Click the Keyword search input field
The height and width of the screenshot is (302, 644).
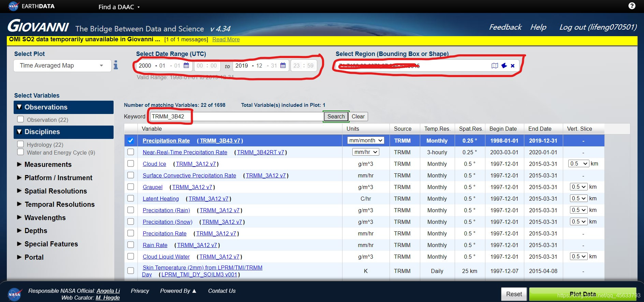[236, 116]
